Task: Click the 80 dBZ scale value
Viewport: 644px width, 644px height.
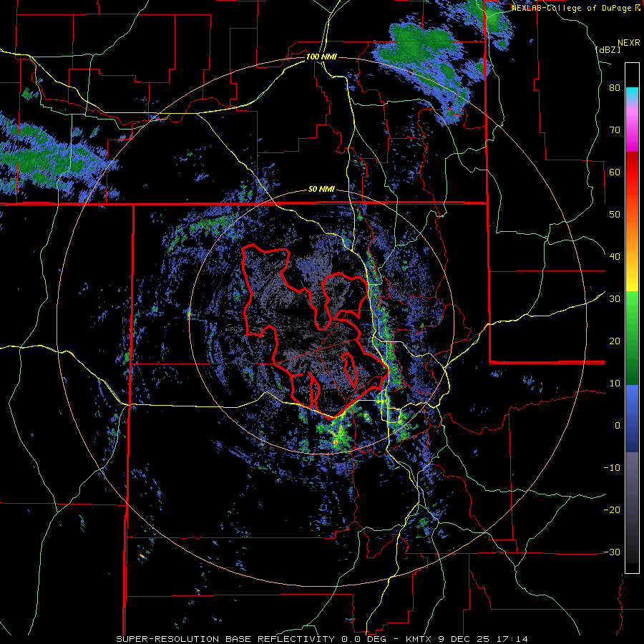Action: [615, 88]
